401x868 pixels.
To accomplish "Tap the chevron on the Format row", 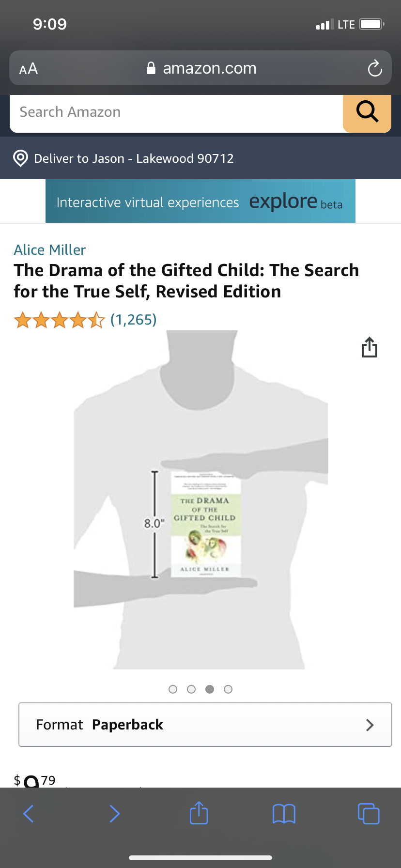I will coord(370,725).
